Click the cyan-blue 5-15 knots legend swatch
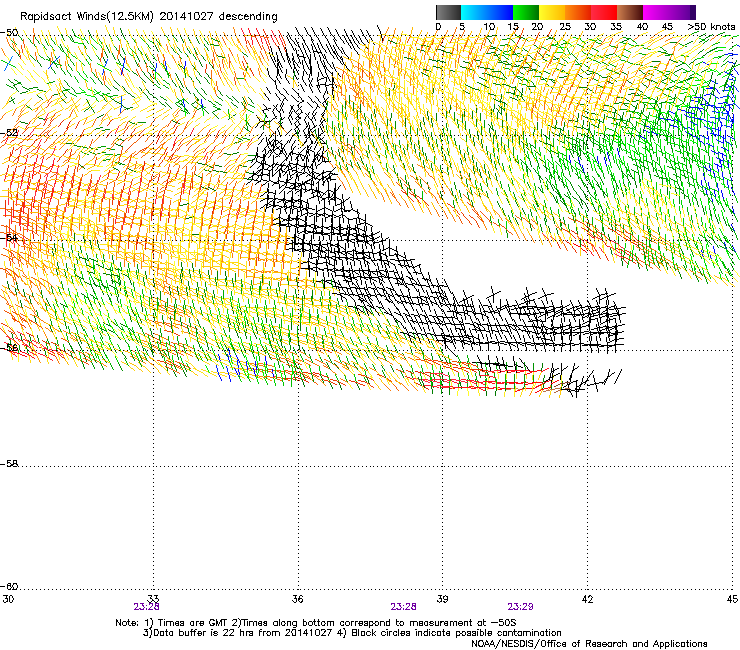The image size is (740, 650). click(487, 12)
